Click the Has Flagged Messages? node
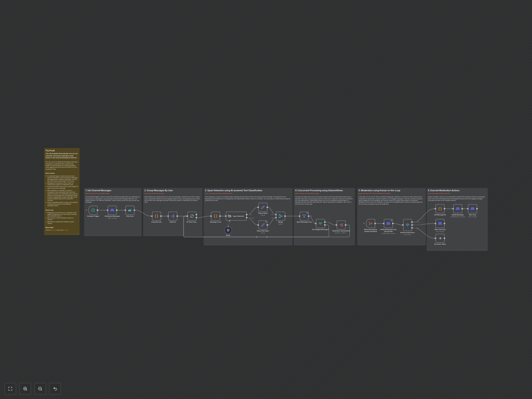This screenshot has width=532, height=399. 320,223
